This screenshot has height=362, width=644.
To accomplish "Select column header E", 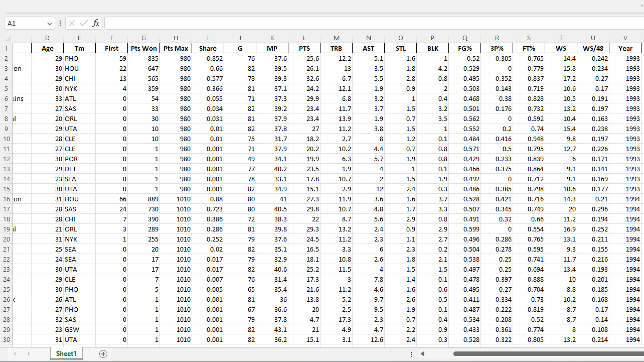I will point(79,38).
